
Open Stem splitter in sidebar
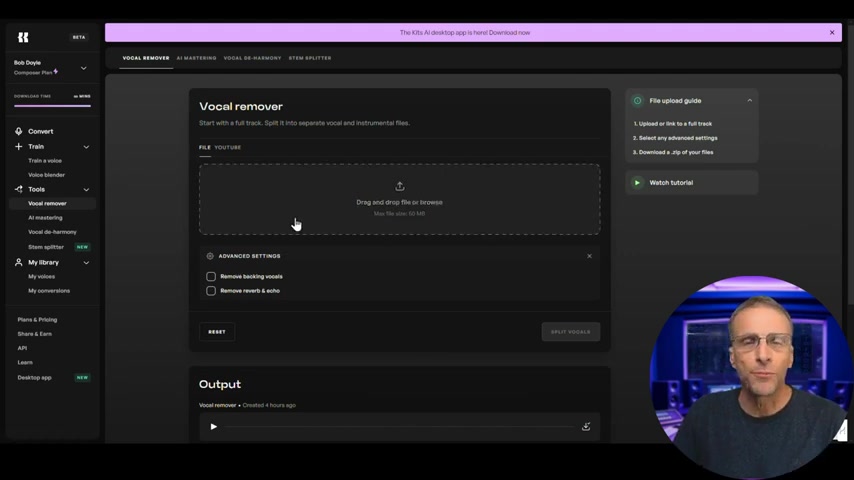tap(46, 247)
